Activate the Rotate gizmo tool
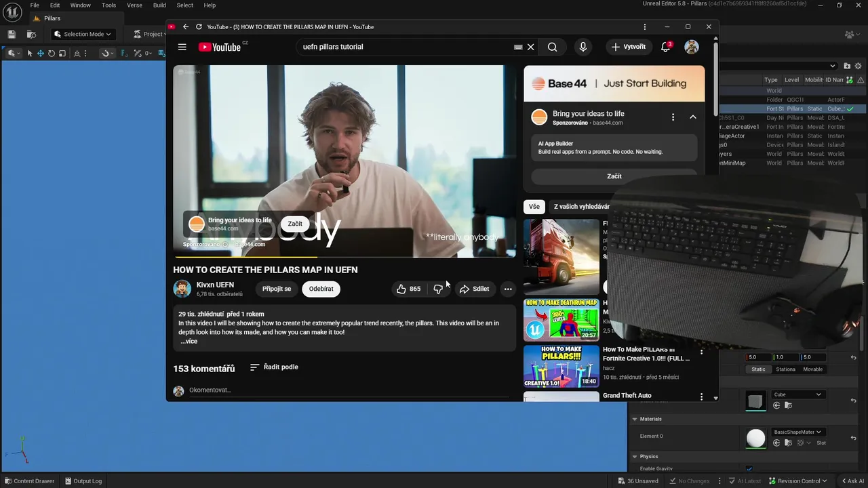This screenshot has height=488, width=868. (52, 53)
